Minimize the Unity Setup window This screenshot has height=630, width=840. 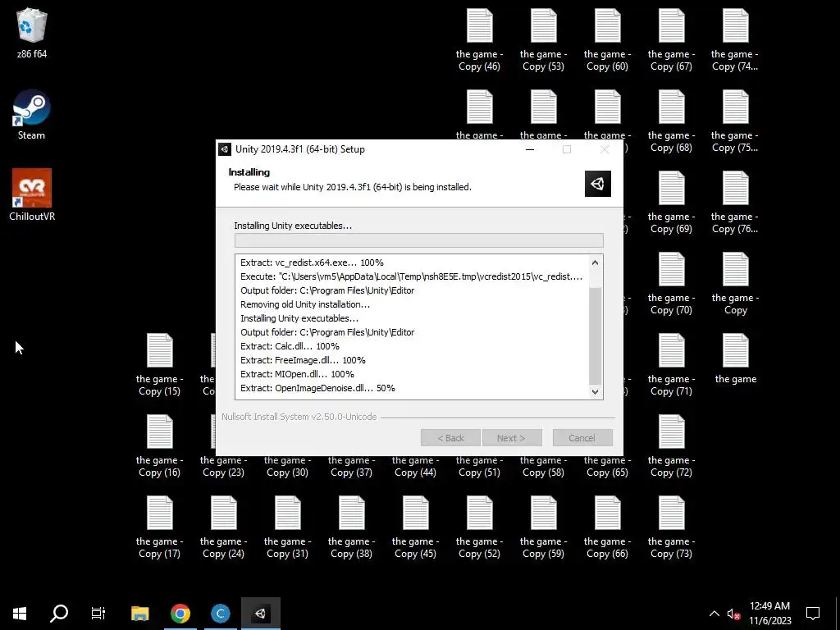[530, 149]
